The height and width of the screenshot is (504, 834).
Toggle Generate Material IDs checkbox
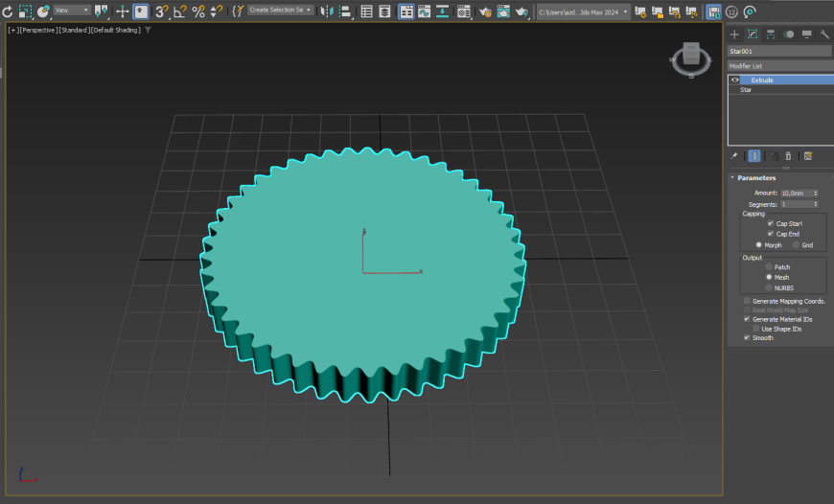tap(748, 319)
